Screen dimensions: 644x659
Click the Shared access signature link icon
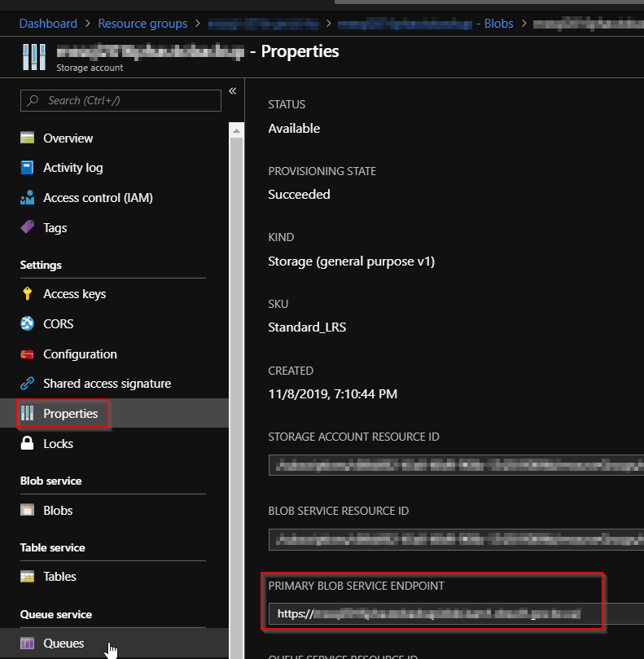pyautogui.click(x=28, y=384)
